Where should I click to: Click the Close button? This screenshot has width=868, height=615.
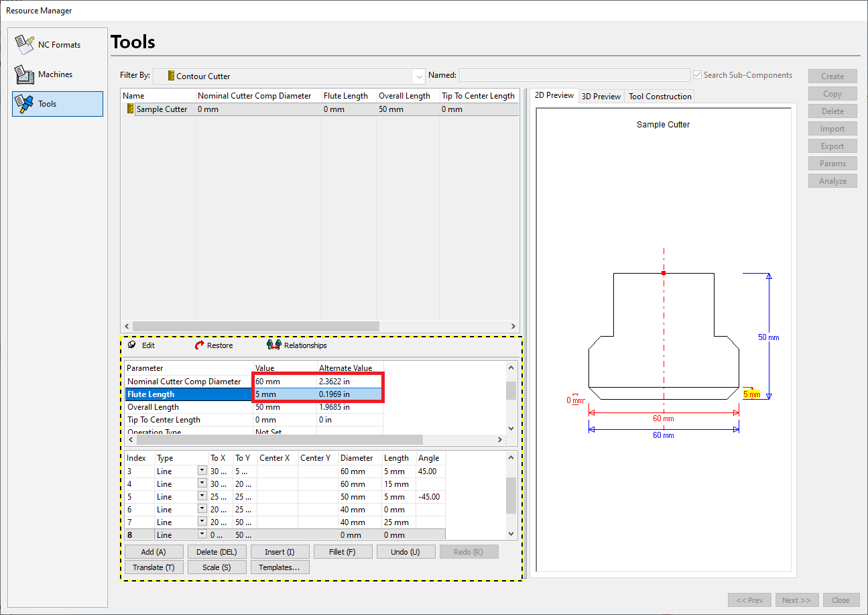[x=841, y=600]
